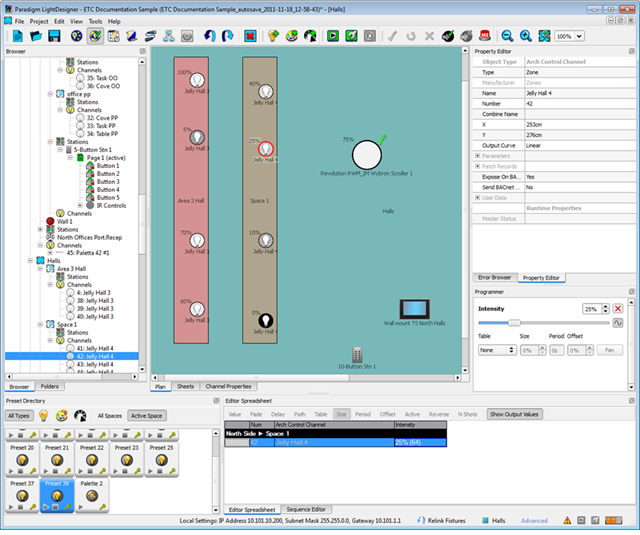Screen dimensions: 640x535
Task: Select the Wall mount TS North Halls touchscreen
Action: [414, 309]
